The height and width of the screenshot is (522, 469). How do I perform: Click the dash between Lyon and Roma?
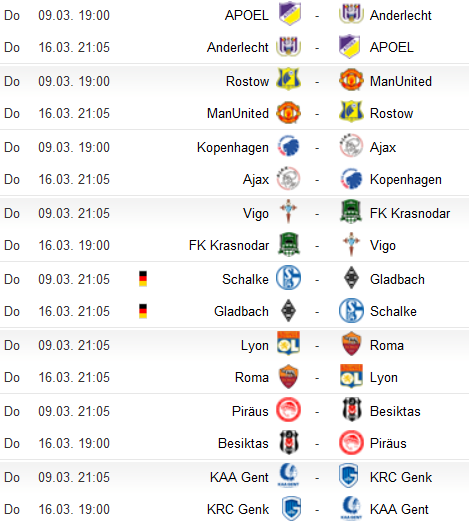pos(317,346)
